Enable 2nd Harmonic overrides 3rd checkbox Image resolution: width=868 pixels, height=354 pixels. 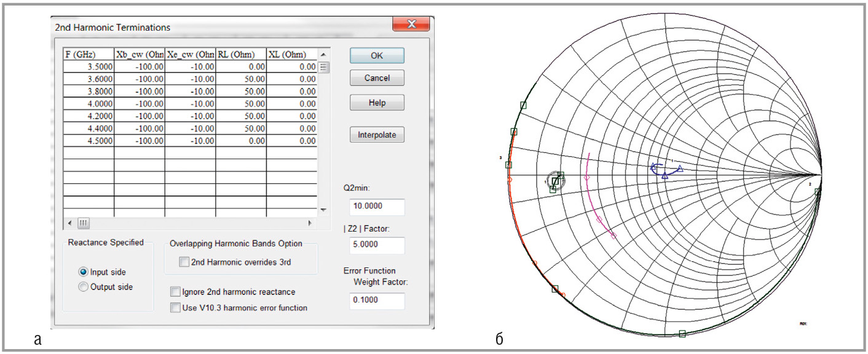click(184, 262)
